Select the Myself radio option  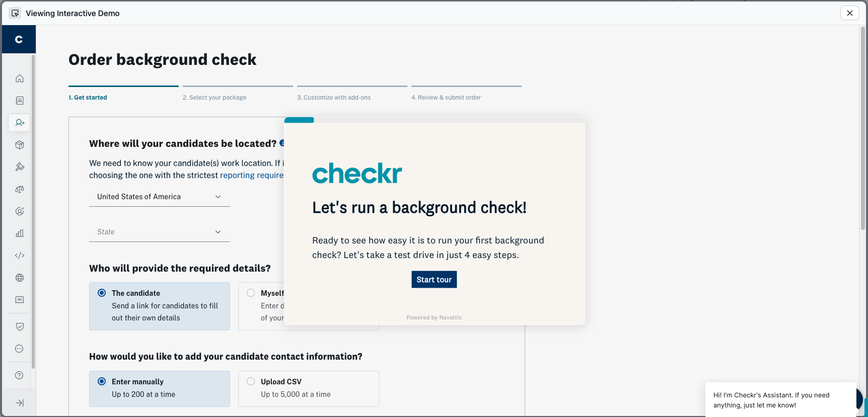[251, 293]
